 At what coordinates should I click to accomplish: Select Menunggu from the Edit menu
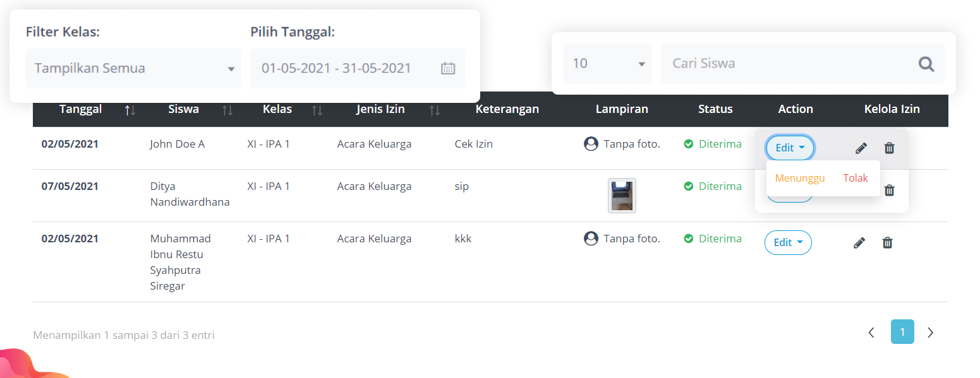click(x=800, y=179)
